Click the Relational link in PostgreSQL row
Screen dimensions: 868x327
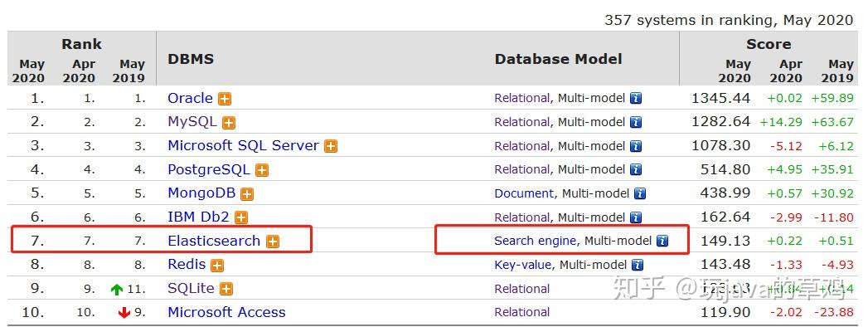tap(522, 169)
